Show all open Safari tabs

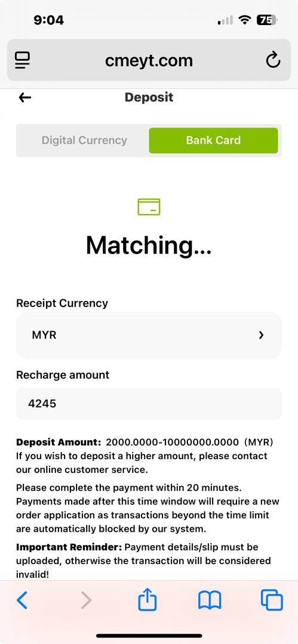[x=272, y=600]
